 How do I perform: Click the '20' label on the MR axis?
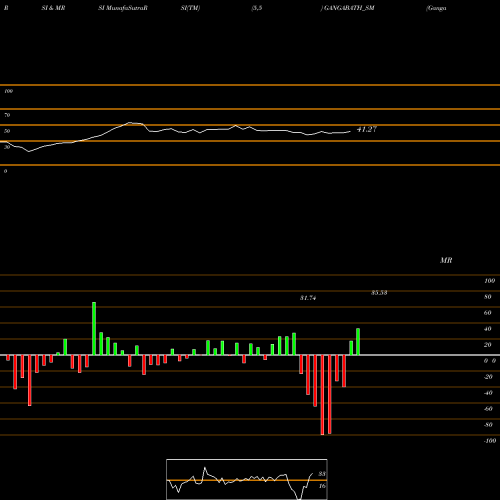(x=488, y=345)
